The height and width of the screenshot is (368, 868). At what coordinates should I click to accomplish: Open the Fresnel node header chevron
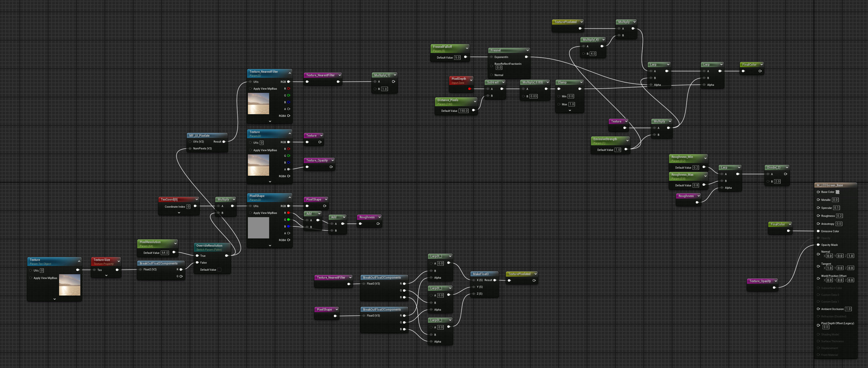(527, 50)
